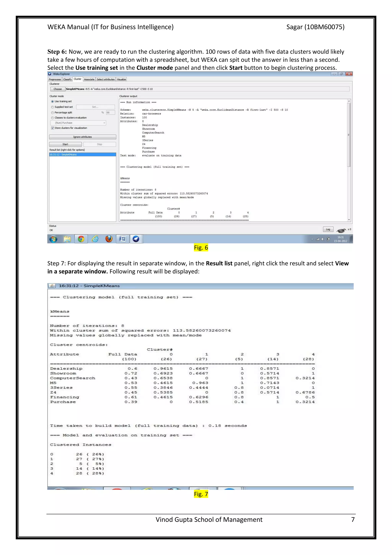Switch to Preprocess tab
392x555 pixels.
55,79
